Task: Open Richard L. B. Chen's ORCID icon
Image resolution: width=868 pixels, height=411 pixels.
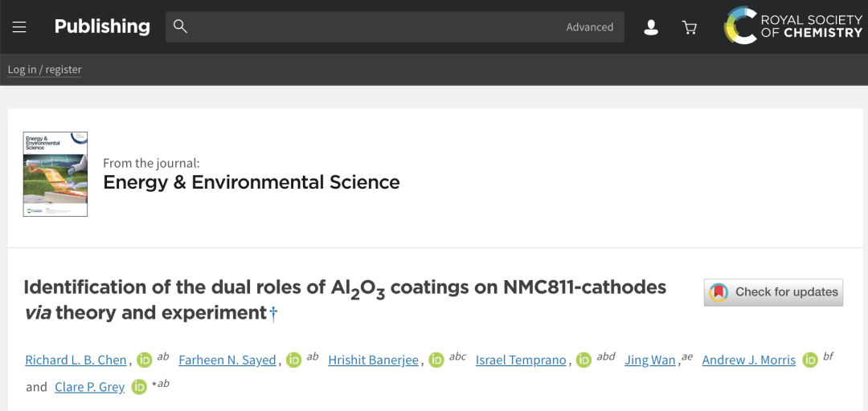Action: tap(144, 360)
